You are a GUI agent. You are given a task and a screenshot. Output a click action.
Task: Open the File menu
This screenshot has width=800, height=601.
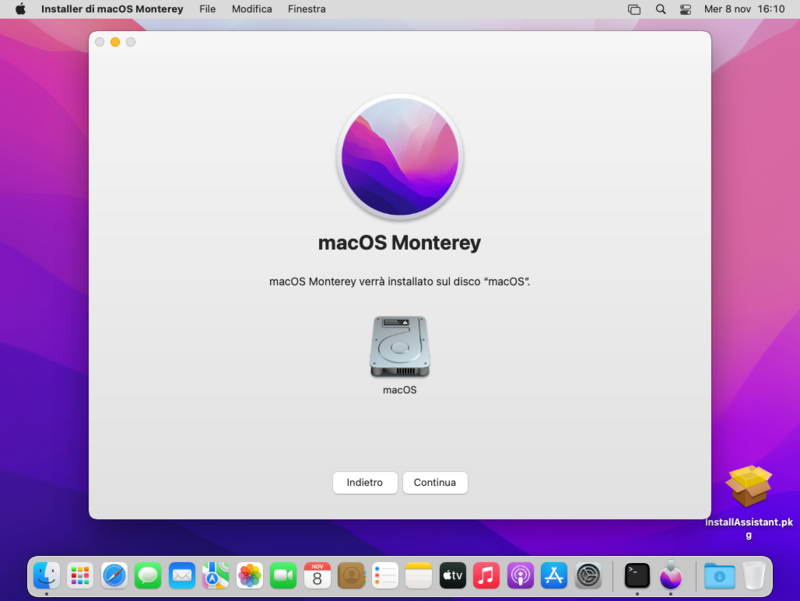pyautogui.click(x=207, y=9)
